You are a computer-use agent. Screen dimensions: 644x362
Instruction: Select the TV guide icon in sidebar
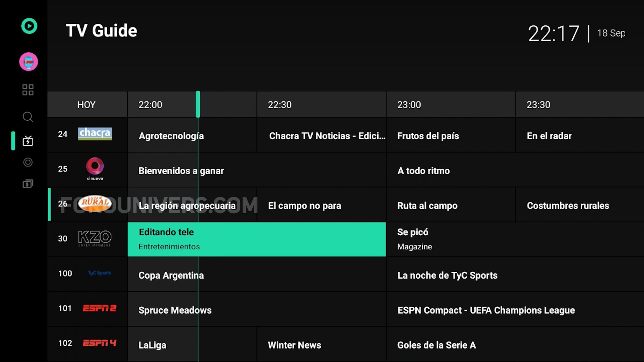click(x=28, y=141)
